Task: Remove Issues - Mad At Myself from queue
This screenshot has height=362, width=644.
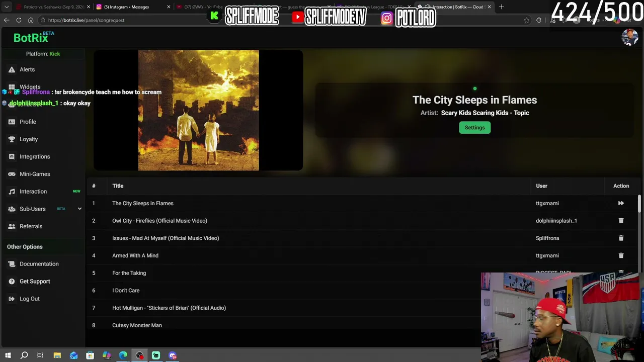Action: click(x=621, y=238)
